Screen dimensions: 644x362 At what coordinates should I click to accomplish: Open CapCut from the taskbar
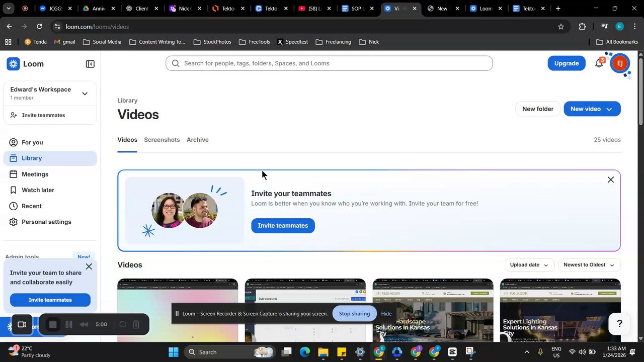pyautogui.click(x=452, y=352)
